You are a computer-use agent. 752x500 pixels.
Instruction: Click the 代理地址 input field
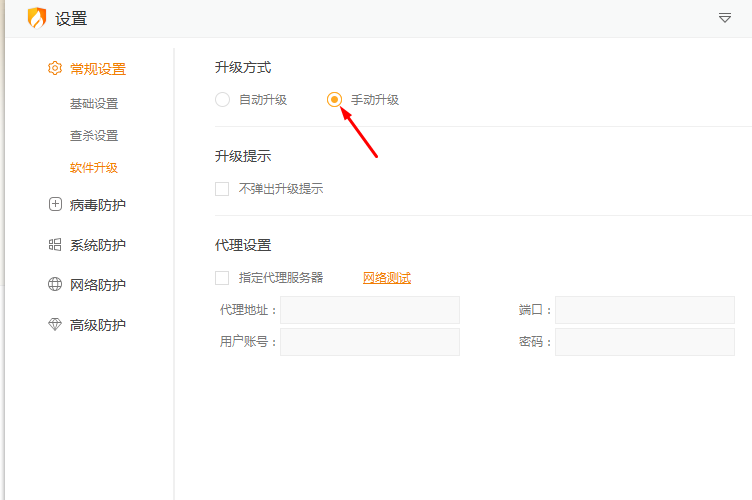click(370, 310)
